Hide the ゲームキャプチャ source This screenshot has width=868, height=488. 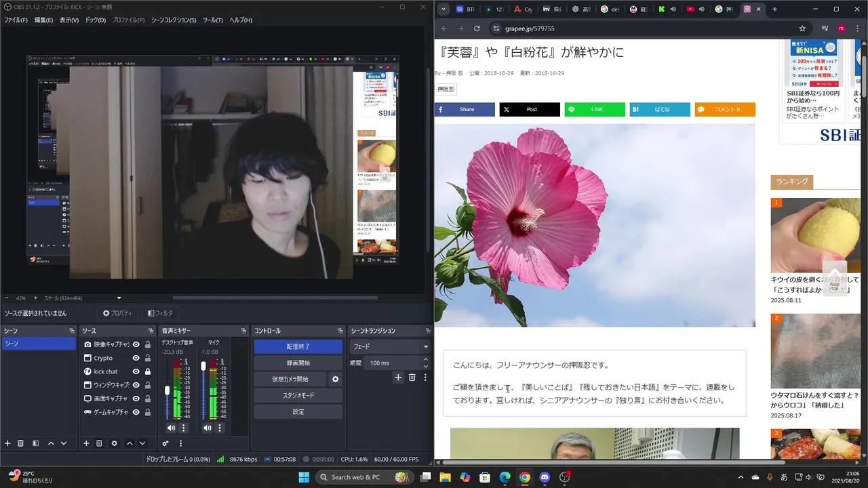tap(136, 411)
